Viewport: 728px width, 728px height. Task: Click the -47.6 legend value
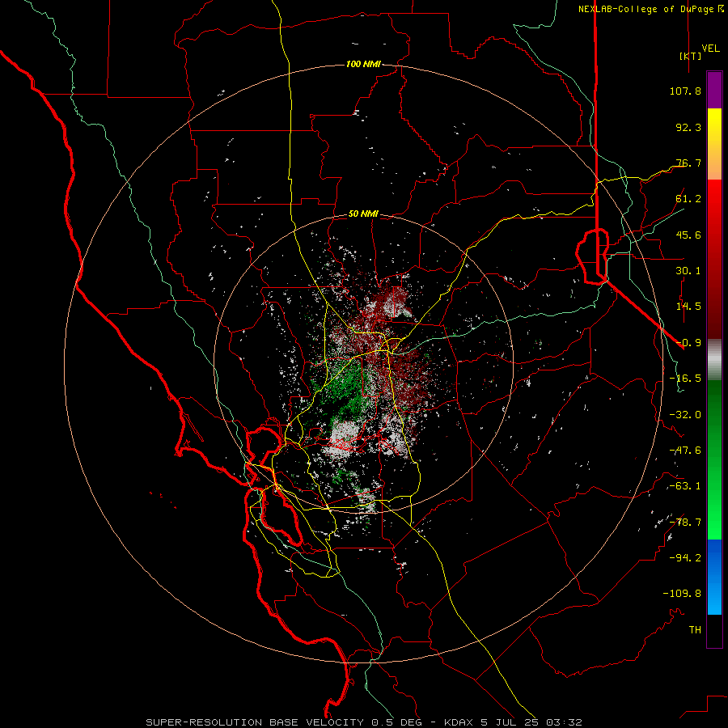coord(685,451)
